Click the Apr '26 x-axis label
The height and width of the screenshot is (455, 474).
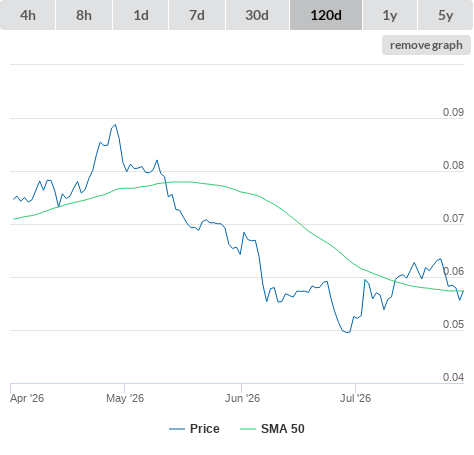point(27,398)
